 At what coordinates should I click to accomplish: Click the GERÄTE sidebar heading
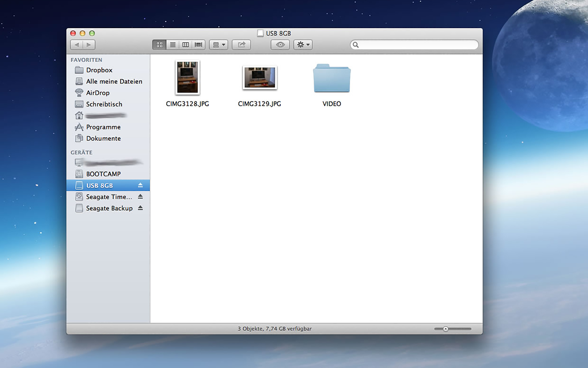[x=81, y=152]
